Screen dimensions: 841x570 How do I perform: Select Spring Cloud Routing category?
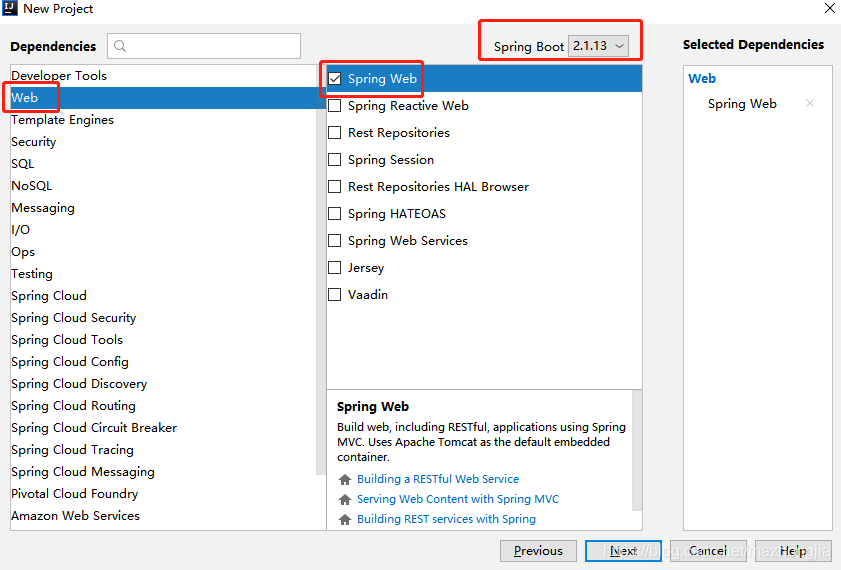tap(164, 405)
